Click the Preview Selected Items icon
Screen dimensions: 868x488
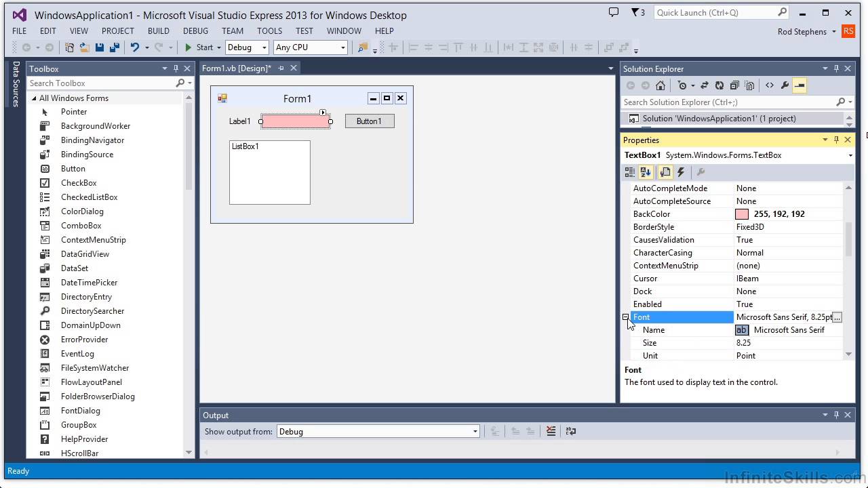pos(800,85)
